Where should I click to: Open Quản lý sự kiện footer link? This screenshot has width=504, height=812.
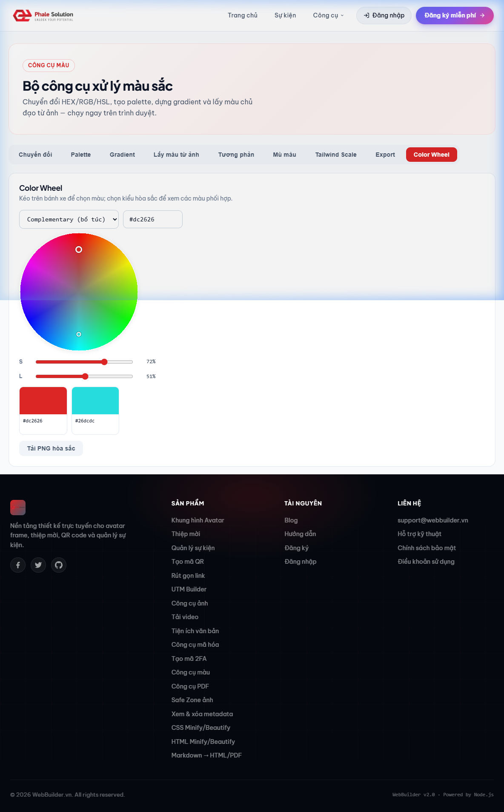(193, 548)
